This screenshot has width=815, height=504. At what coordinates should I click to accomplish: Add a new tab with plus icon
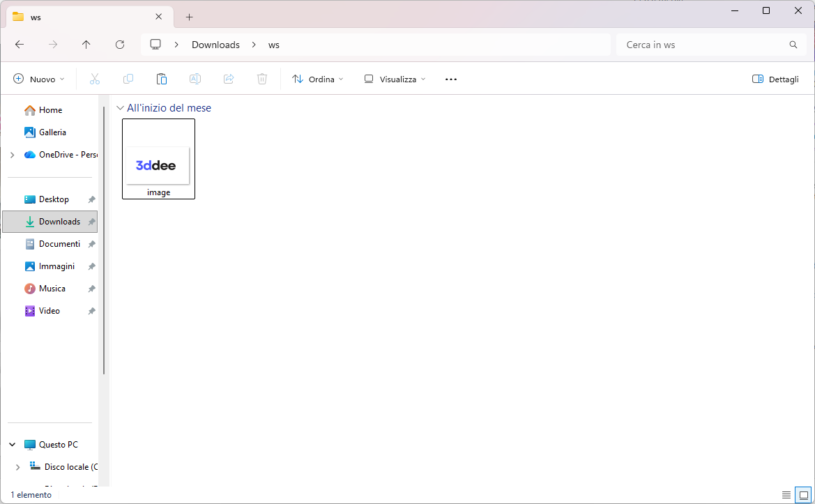(x=189, y=17)
